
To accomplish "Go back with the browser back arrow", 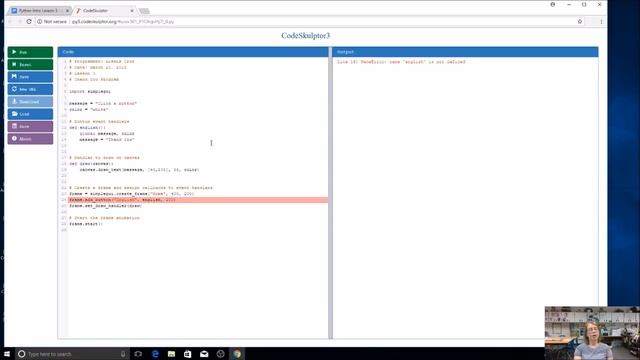I will click(x=11, y=22).
